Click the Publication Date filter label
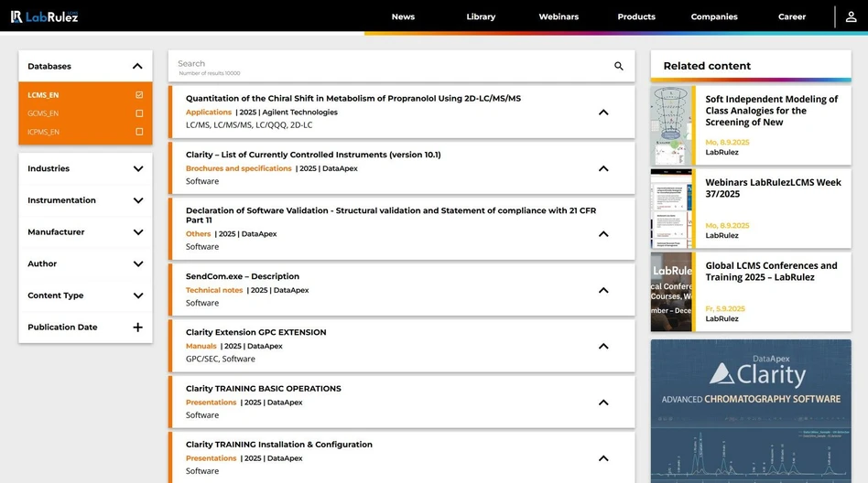The image size is (868, 483). point(62,327)
